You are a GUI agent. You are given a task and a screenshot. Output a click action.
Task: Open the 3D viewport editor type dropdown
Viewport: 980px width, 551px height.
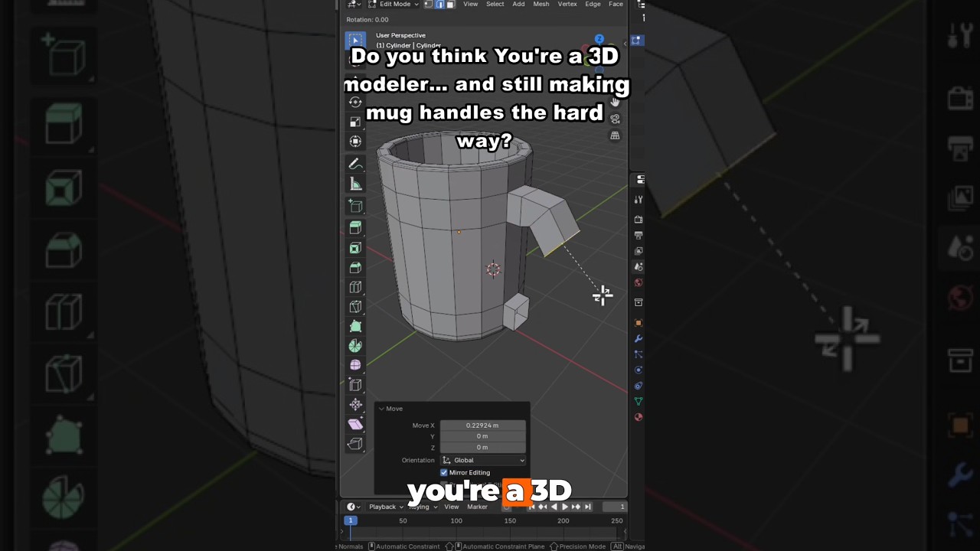click(354, 5)
